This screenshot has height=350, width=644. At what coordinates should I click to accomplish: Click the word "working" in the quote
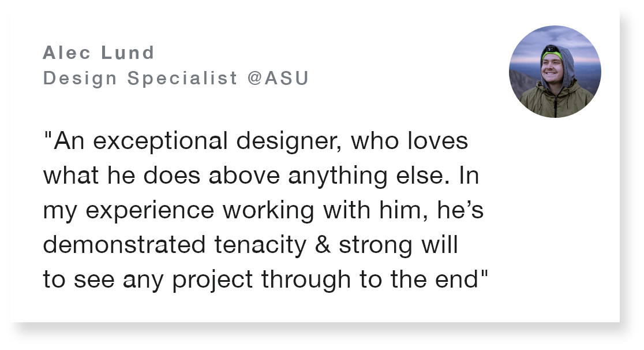[x=268, y=211]
